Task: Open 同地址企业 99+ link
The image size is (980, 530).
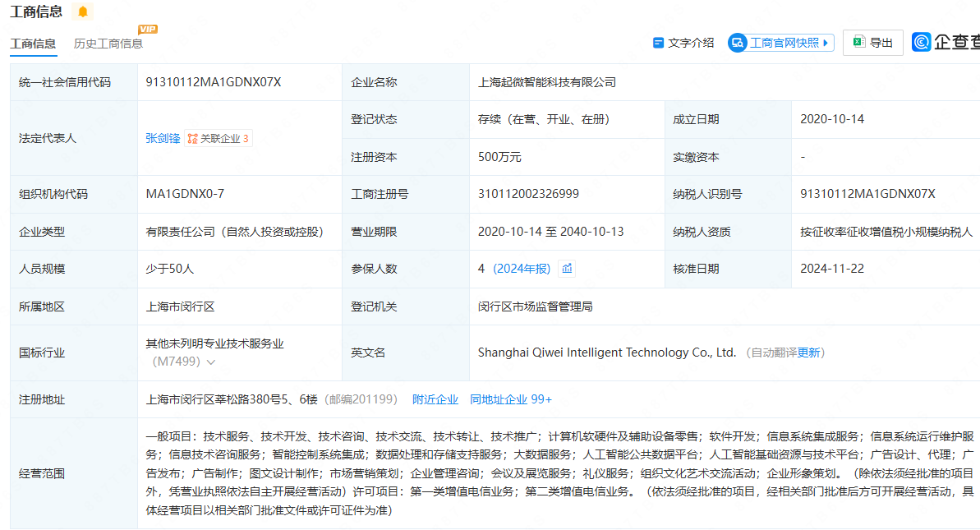Action: 511,399
